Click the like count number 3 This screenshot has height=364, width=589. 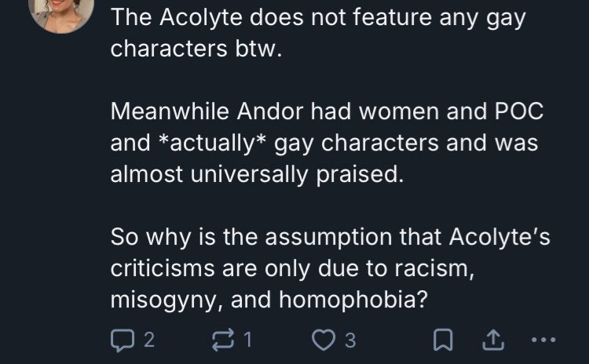[350, 340]
